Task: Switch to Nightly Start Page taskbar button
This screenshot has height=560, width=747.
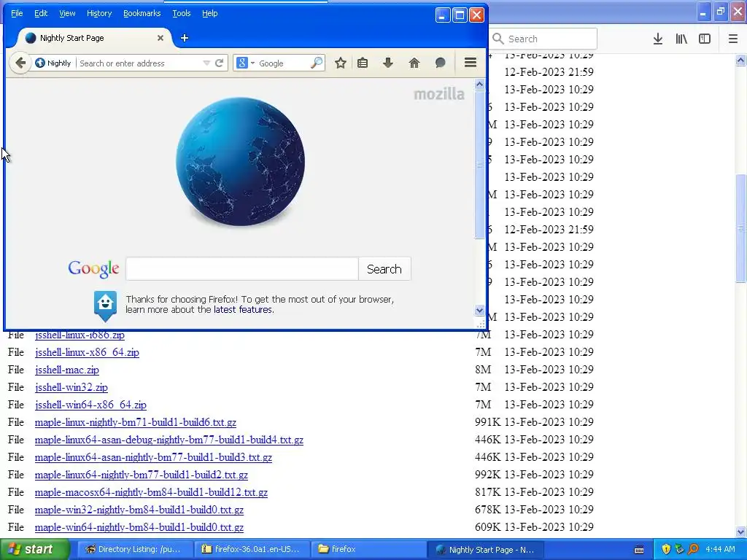Action: tap(487, 550)
